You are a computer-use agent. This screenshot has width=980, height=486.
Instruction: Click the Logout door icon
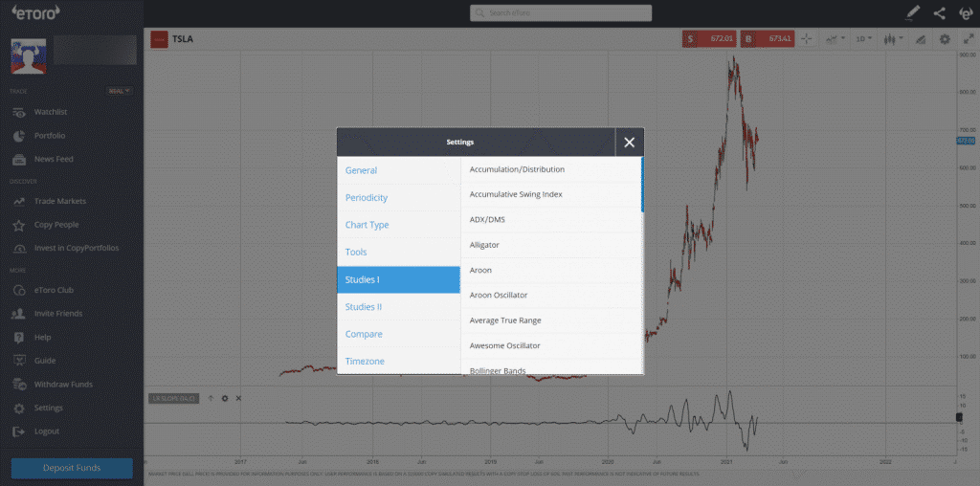(x=19, y=431)
